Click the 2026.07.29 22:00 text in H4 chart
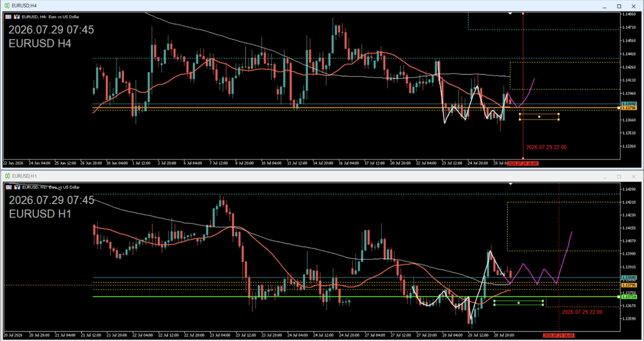644x341 pixels. click(x=547, y=148)
